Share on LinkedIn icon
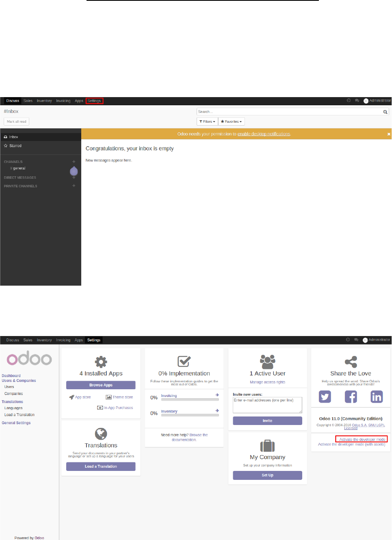The height and width of the screenshot is (540, 392). point(377,397)
